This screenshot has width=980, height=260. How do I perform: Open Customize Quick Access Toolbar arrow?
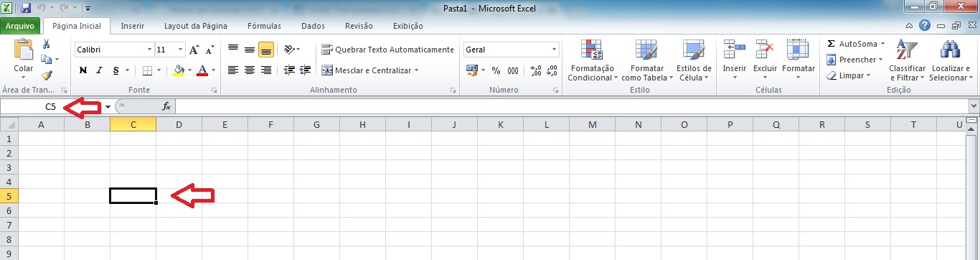point(88,9)
